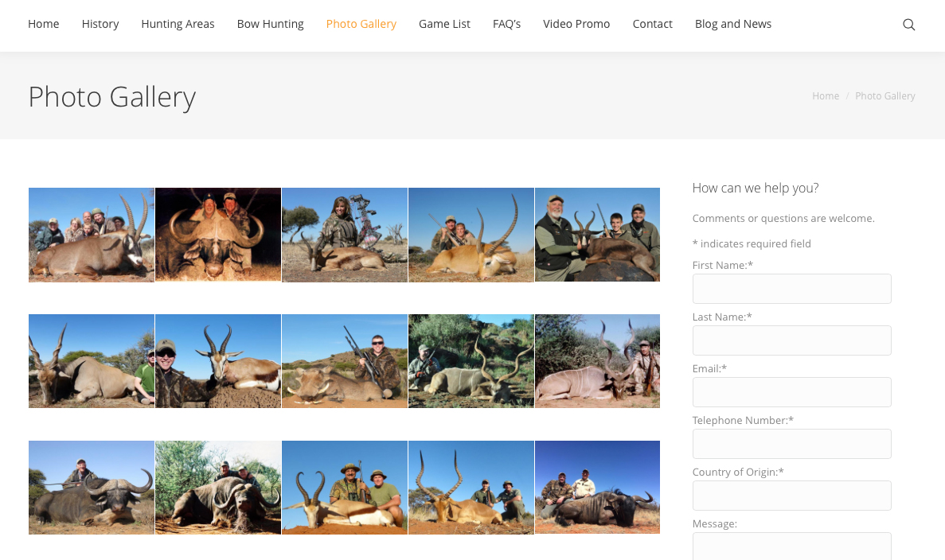Open Hunting Areas in navigation
945x560 pixels.
(178, 24)
